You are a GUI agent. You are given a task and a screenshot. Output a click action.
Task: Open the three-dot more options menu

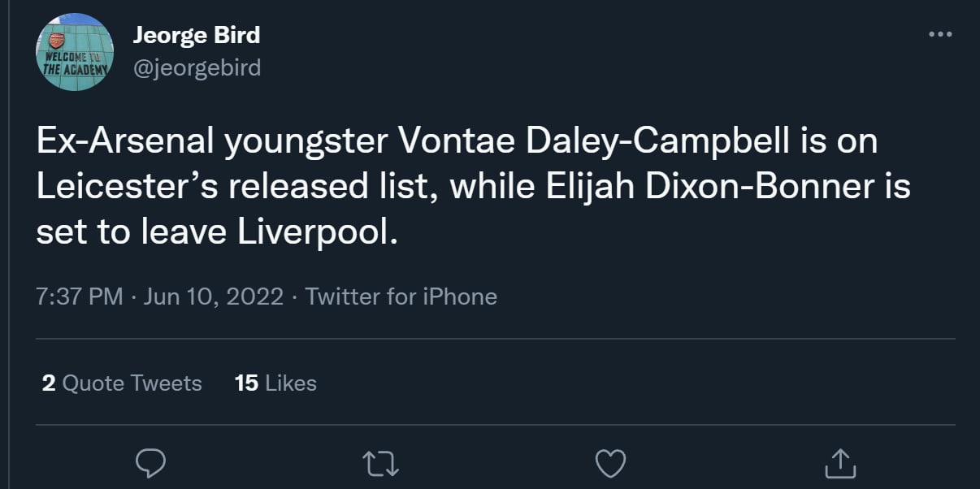click(x=939, y=34)
